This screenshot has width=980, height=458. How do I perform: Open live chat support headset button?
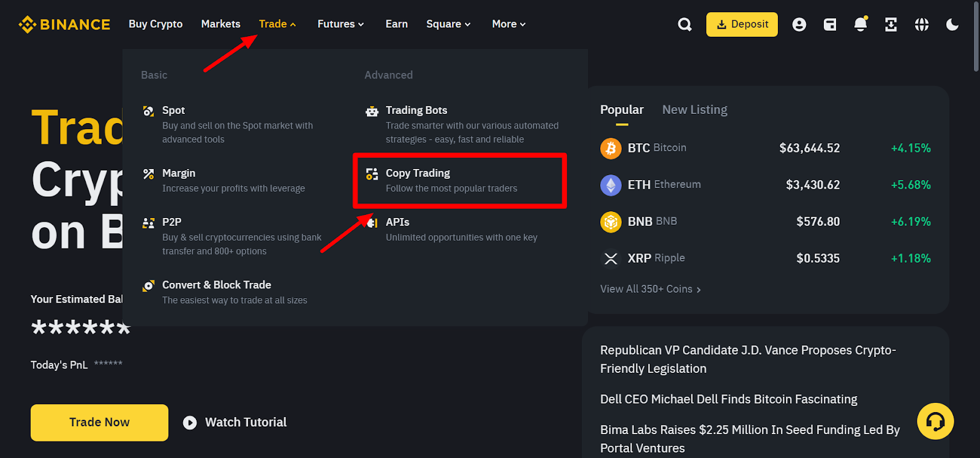click(935, 421)
